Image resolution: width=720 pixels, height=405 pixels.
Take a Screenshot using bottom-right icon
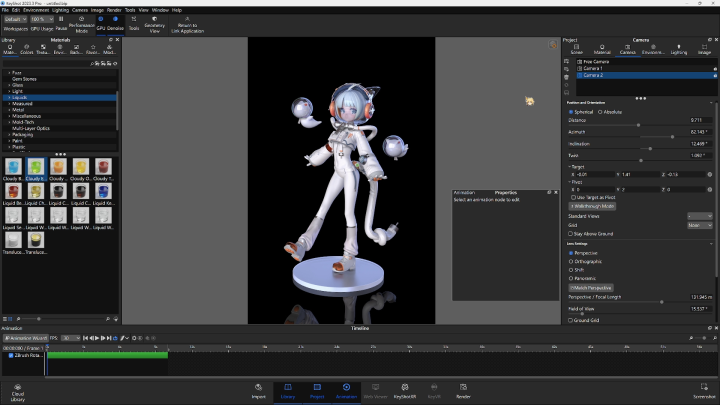coord(704,388)
